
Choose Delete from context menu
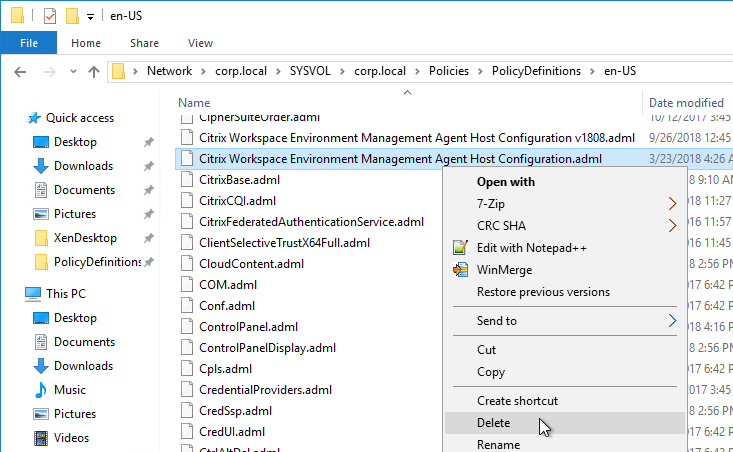point(565,423)
